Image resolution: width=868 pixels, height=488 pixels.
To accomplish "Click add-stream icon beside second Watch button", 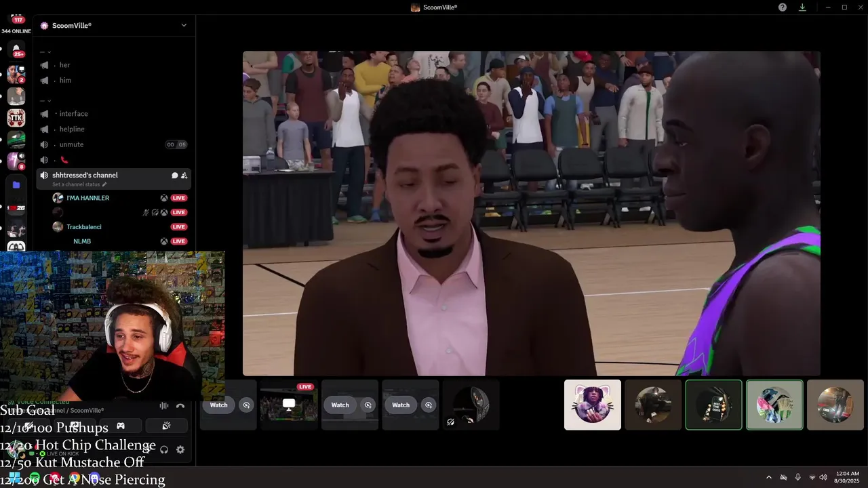I will click(x=368, y=405).
